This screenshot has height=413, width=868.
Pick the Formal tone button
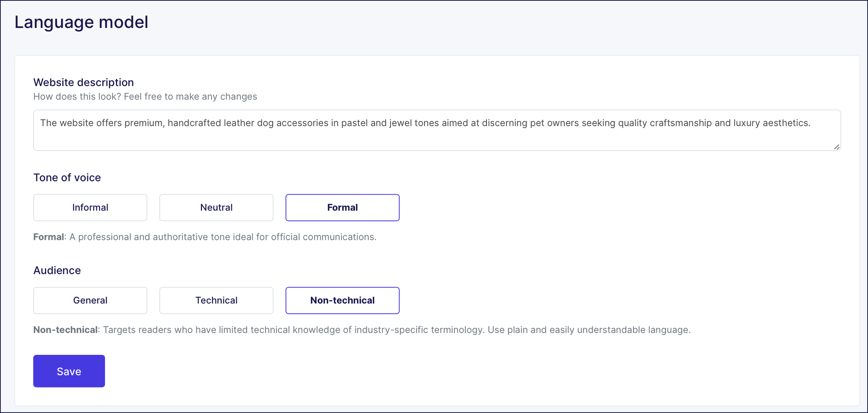click(x=342, y=207)
